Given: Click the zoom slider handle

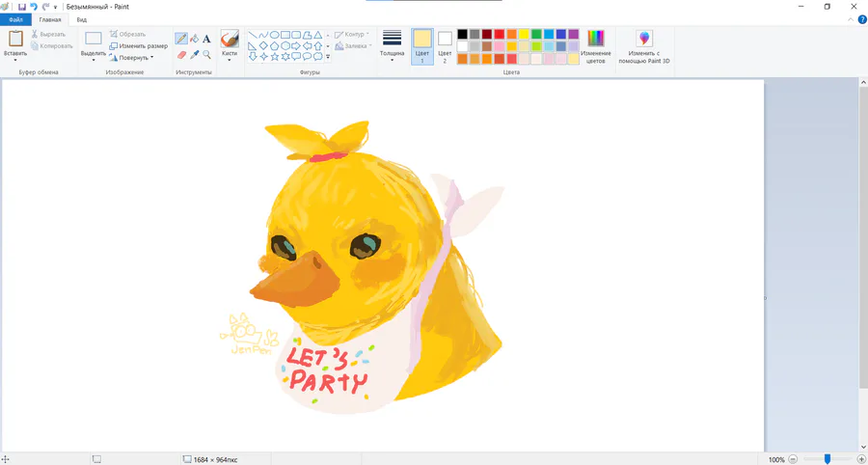Looking at the screenshot, I should pos(827,459).
